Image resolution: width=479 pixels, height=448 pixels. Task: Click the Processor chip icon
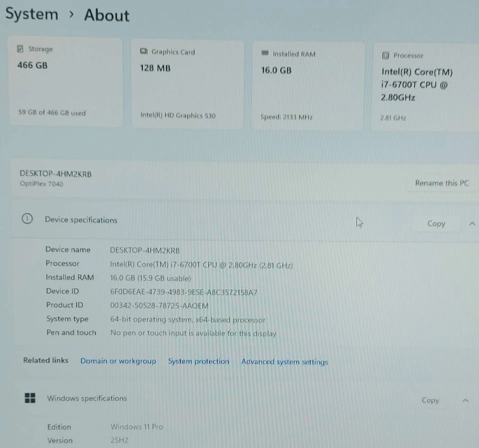click(386, 55)
